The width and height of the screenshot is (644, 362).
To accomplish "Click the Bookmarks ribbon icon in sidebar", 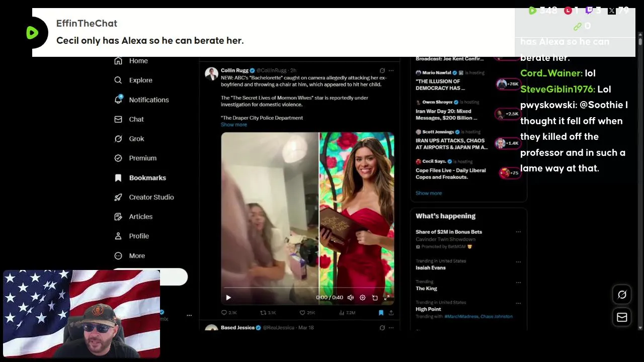I will [118, 177].
